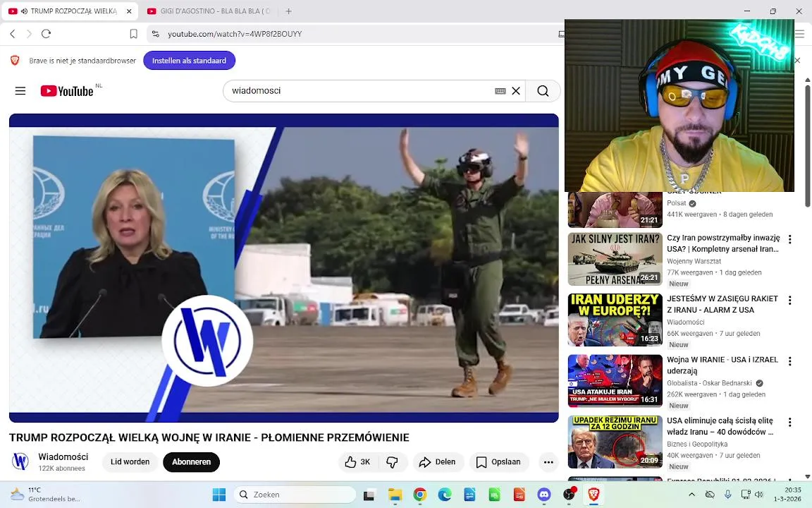Open Windows Start menu
This screenshot has width=812, height=508.
(219, 495)
